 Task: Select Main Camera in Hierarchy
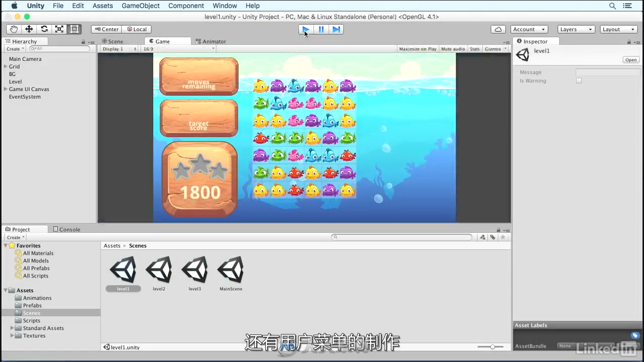(x=25, y=59)
